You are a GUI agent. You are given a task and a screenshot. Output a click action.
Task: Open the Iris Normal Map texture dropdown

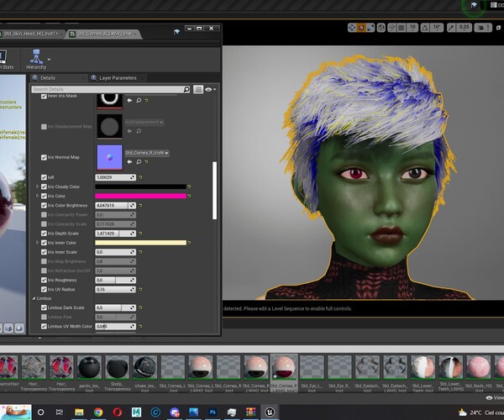[x=147, y=153]
